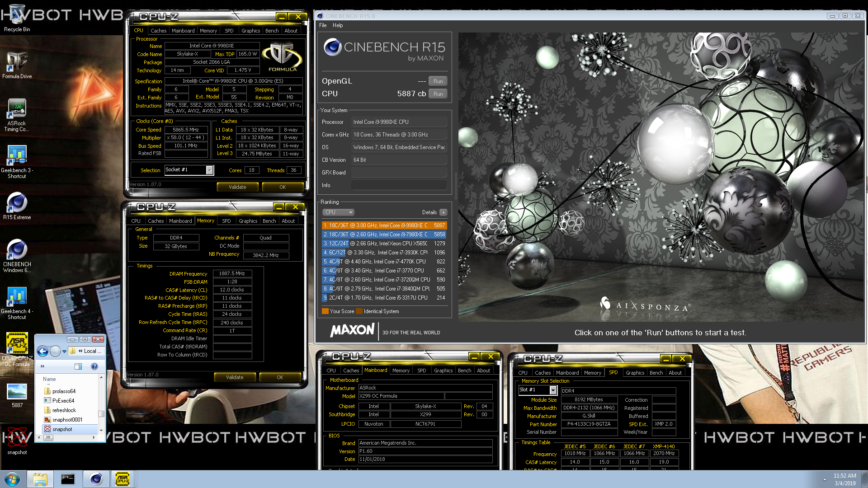
Task: Toggle the Explorer preview pane icon
Action: coord(78,366)
